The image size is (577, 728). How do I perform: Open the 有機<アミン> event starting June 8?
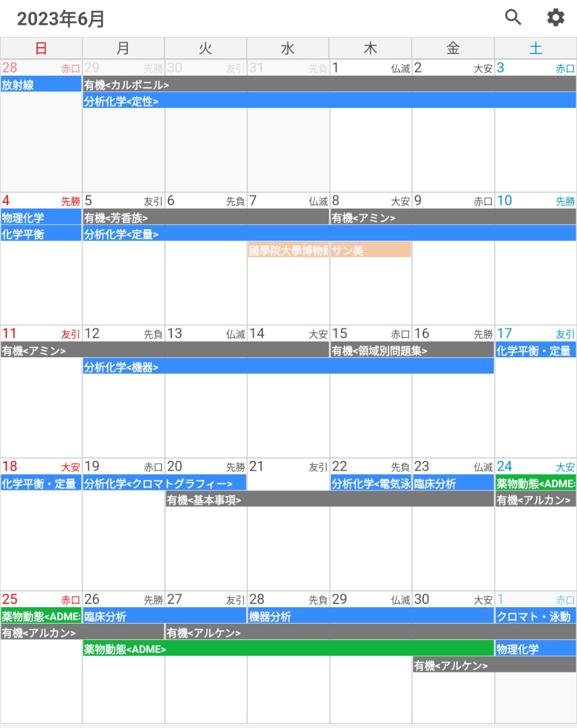tap(454, 217)
